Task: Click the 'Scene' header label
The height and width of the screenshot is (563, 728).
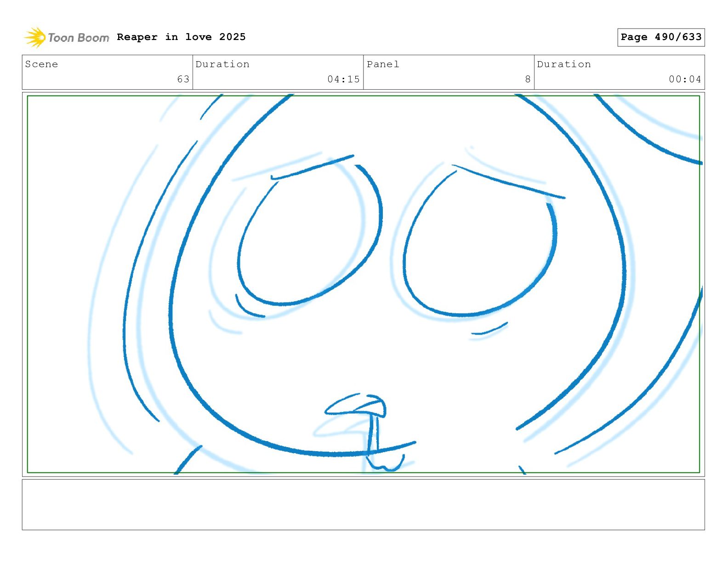Action: tap(42, 64)
